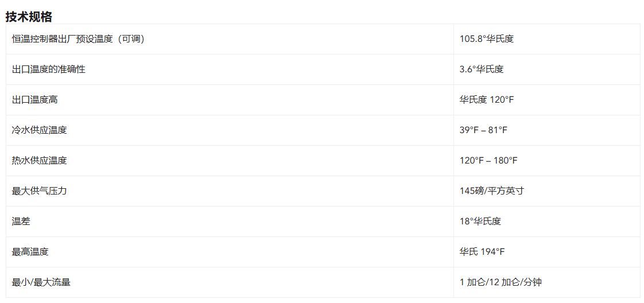Click the 105.8°华氏度 value

[487, 39]
